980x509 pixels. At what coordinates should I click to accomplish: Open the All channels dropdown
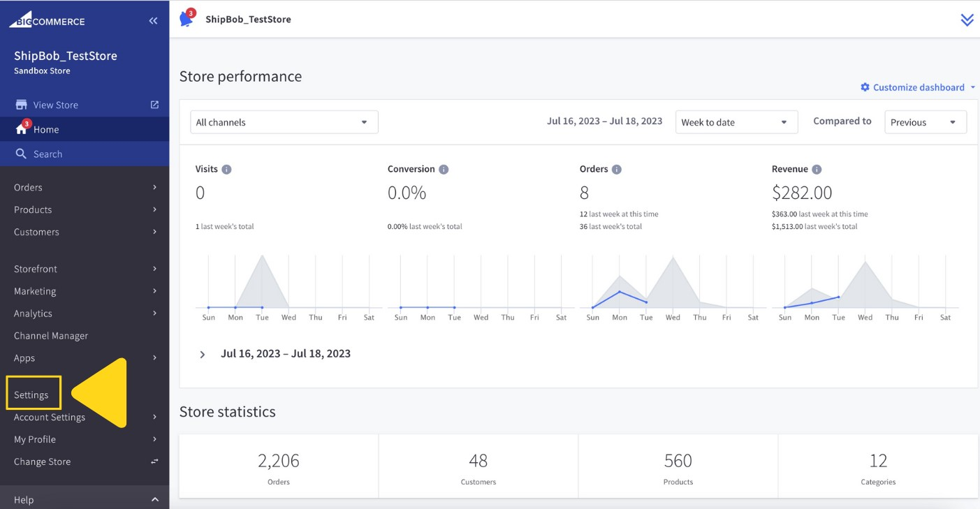click(283, 121)
